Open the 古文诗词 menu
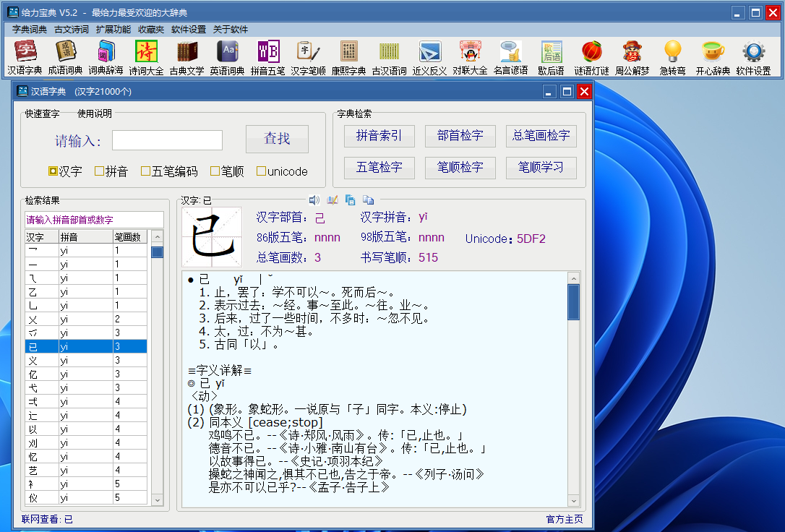The height and width of the screenshot is (532, 785). [x=72, y=30]
